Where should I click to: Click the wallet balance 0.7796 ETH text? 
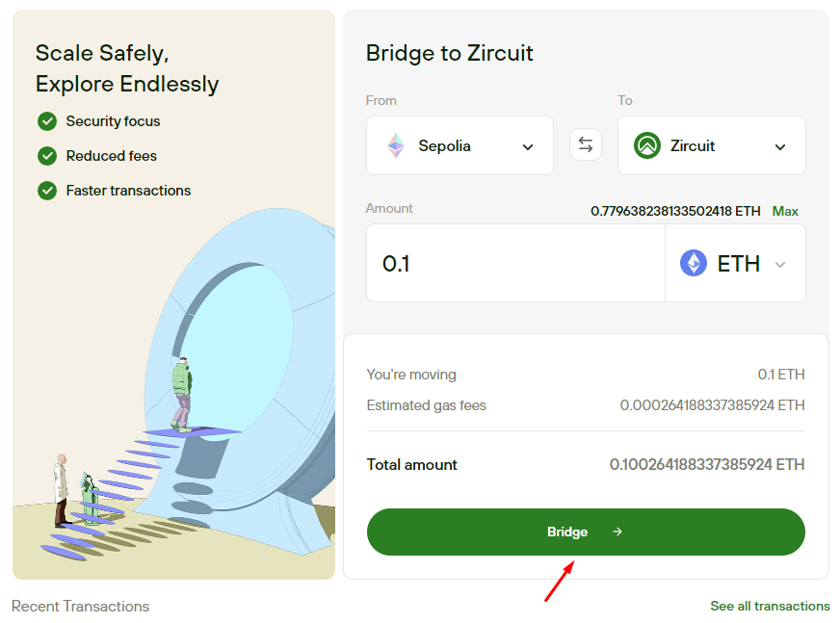pos(675,211)
